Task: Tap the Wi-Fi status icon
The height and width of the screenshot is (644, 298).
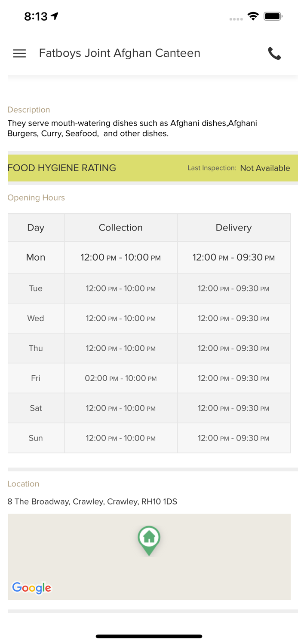Action: coord(253,16)
